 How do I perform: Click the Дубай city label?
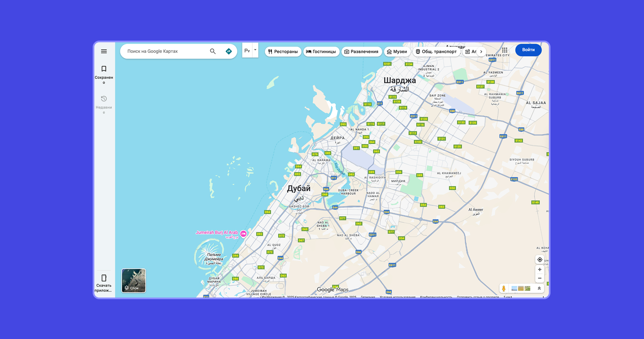(x=299, y=189)
